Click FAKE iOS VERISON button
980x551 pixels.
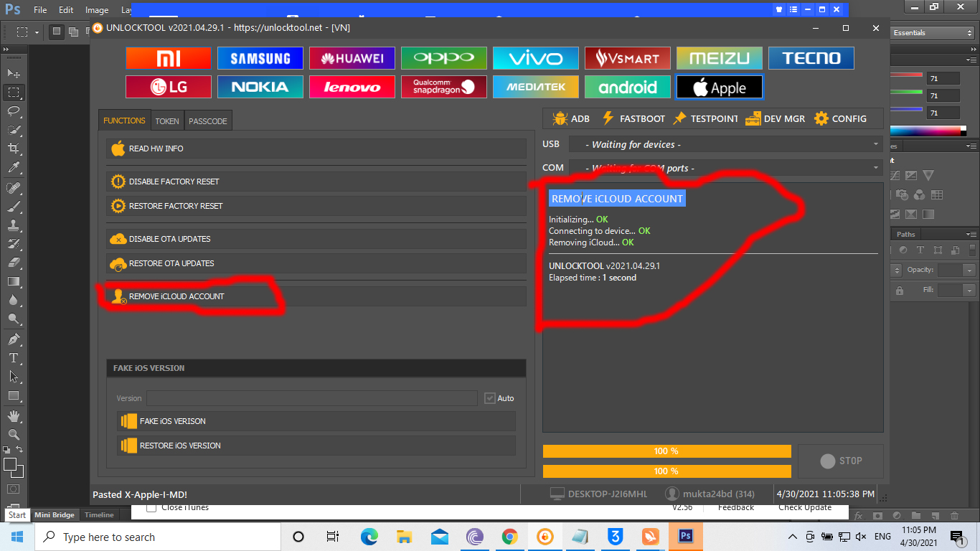point(316,421)
